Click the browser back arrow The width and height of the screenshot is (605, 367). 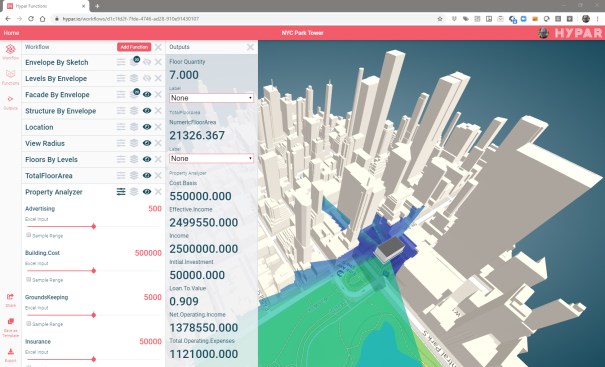pyautogui.click(x=8, y=19)
